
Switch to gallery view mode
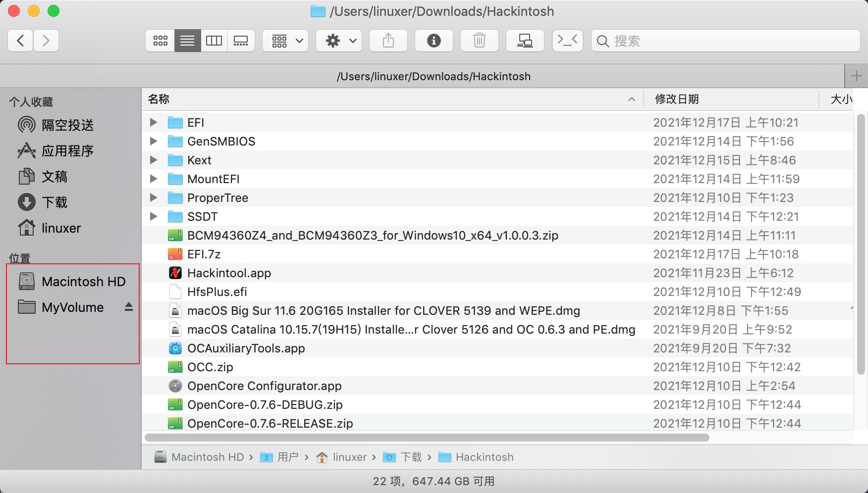(241, 41)
